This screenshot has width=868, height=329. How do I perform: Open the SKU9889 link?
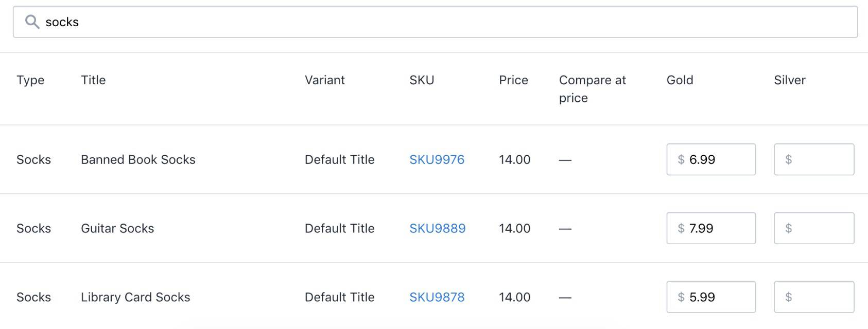pyautogui.click(x=437, y=228)
